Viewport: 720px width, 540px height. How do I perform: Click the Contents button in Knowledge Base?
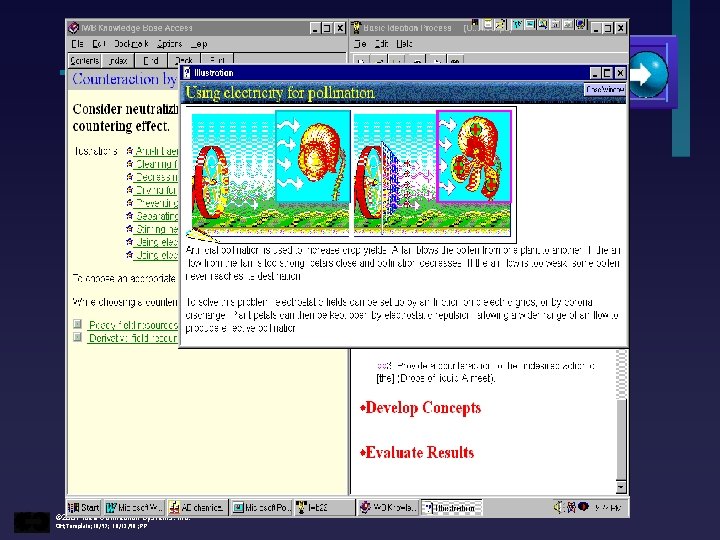pyautogui.click(x=84, y=61)
